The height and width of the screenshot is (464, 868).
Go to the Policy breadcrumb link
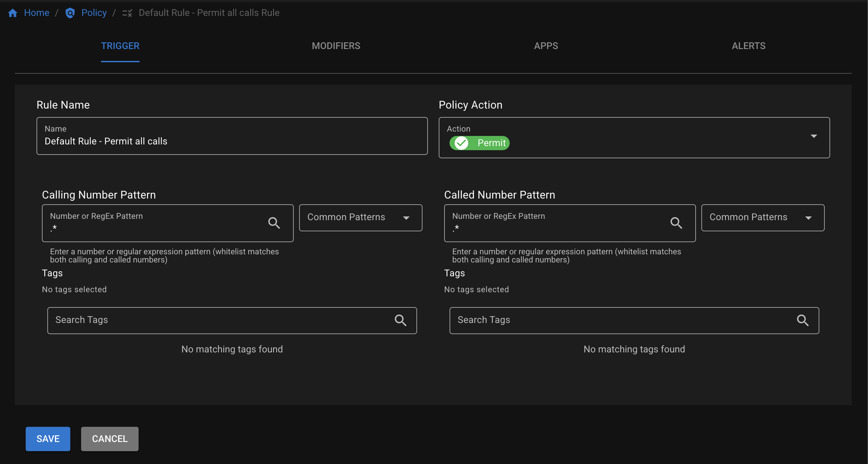tap(94, 13)
